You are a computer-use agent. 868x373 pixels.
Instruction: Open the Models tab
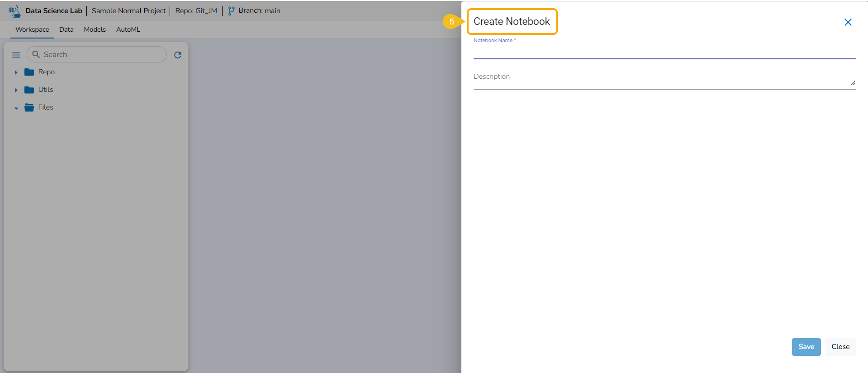pos(95,29)
